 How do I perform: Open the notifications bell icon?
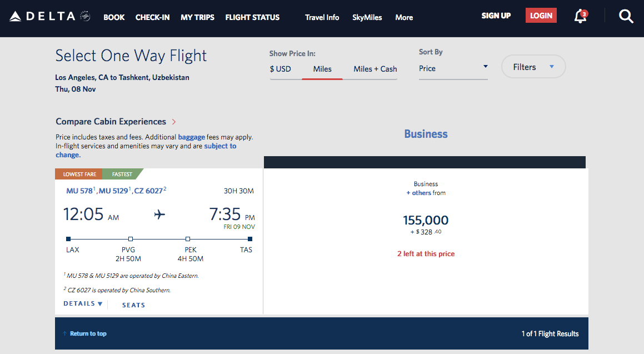[x=580, y=16]
